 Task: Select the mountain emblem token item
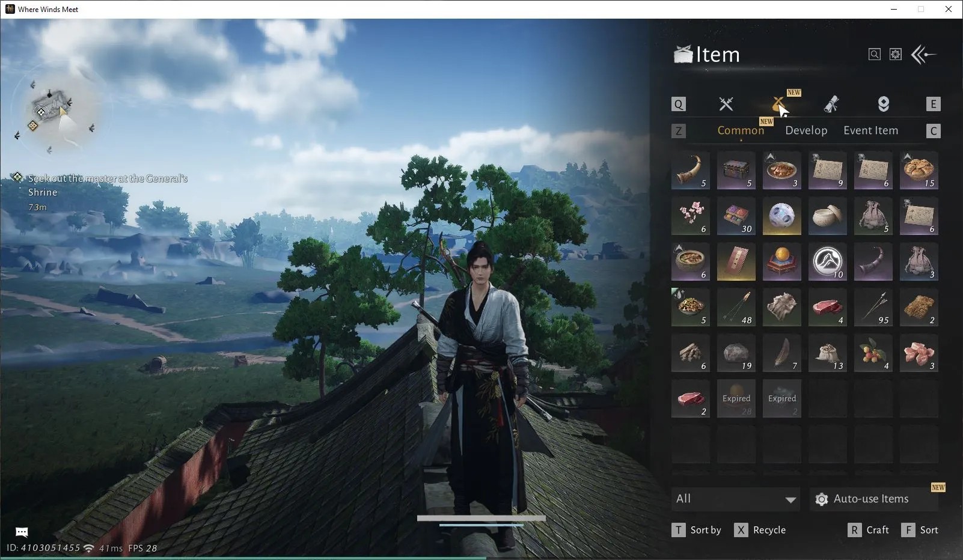[x=828, y=261]
